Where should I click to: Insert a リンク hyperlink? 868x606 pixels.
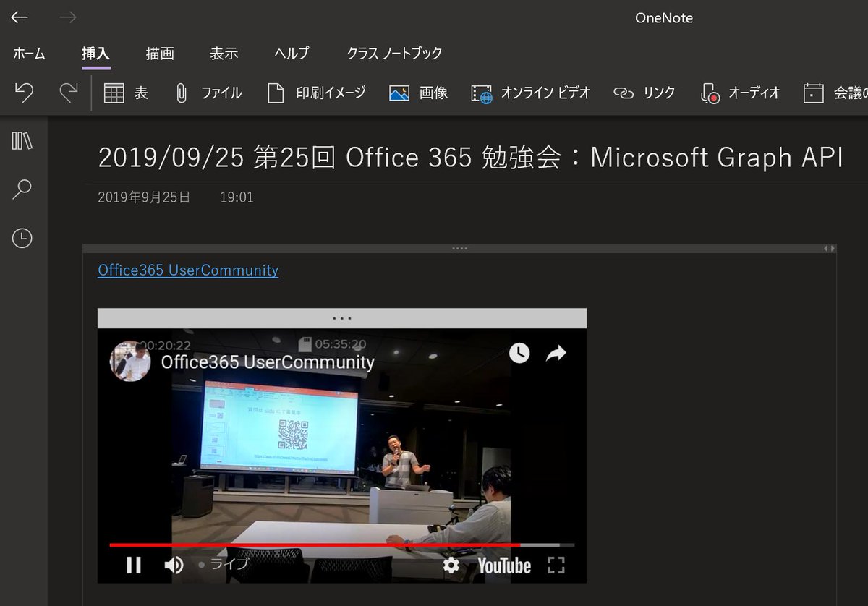pyautogui.click(x=644, y=93)
